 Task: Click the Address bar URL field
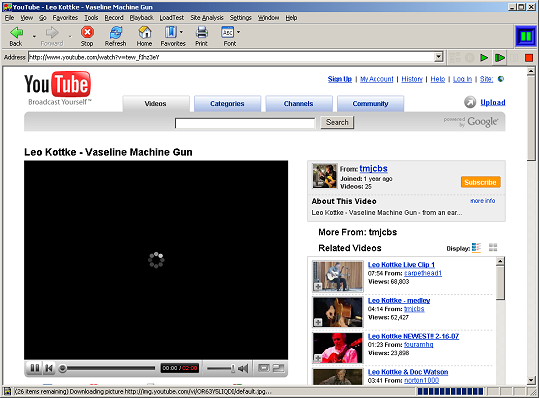click(231, 57)
